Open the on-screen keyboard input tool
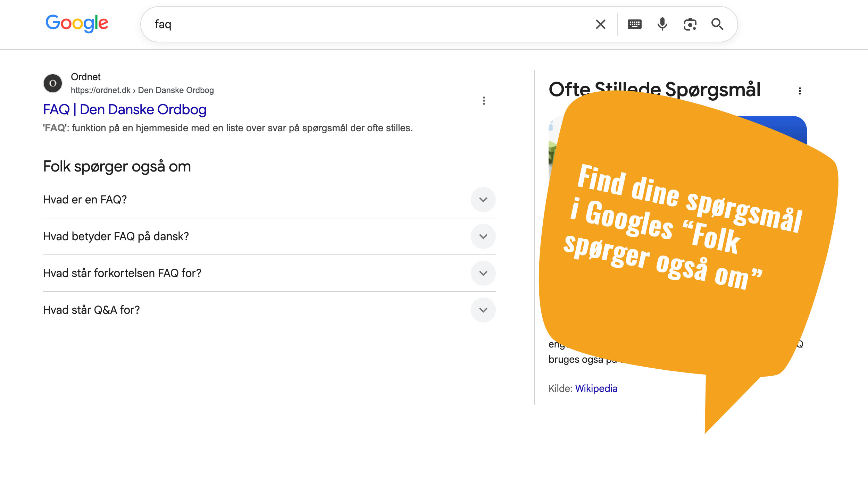Viewport: 868px width, 486px height. tap(634, 24)
